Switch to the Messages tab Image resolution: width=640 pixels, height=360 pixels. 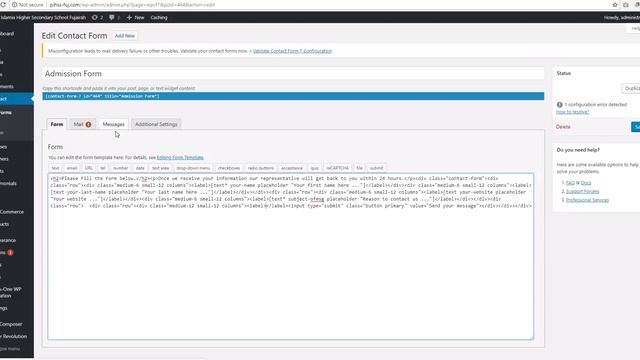113,124
